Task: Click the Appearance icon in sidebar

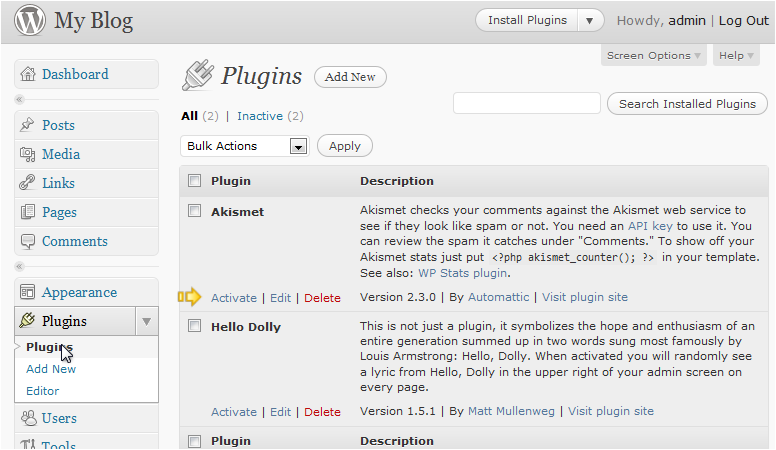Action: point(27,292)
